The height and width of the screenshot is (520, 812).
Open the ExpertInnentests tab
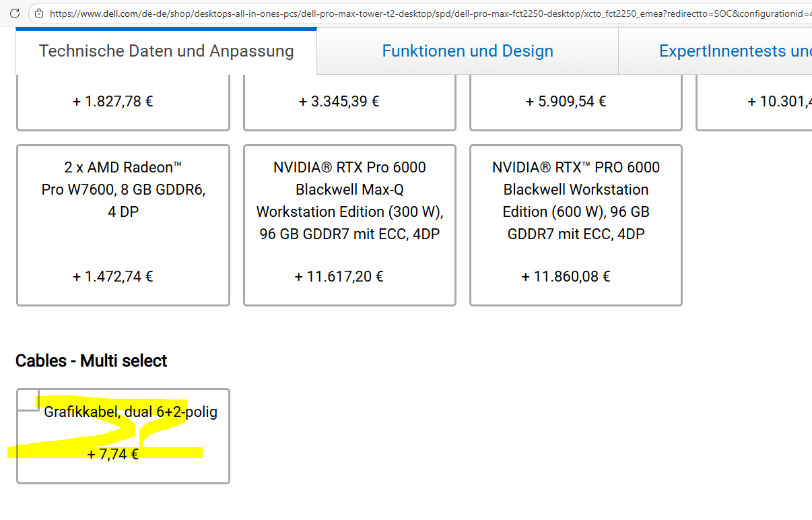pyautogui.click(x=716, y=51)
